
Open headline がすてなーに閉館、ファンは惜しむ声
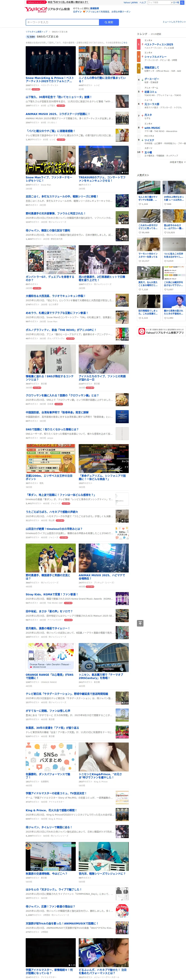pyautogui.click(x=48, y=711)
